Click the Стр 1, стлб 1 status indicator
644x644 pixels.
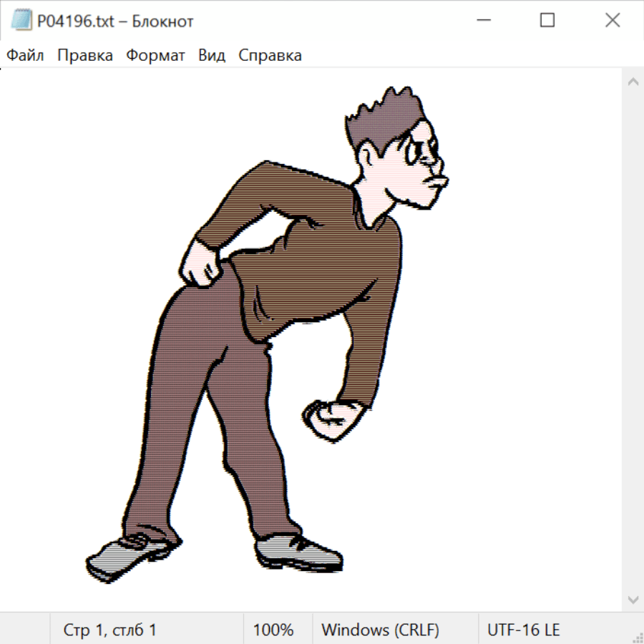pos(110,630)
